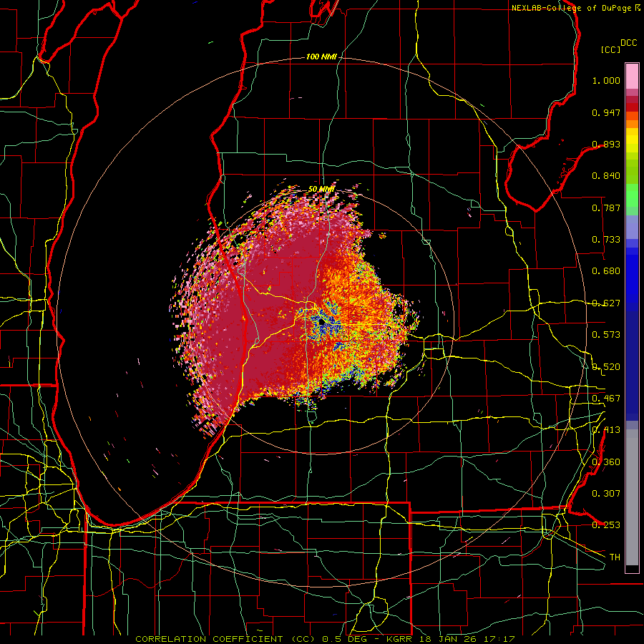Click the 0.680 scale value

click(606, 271)
